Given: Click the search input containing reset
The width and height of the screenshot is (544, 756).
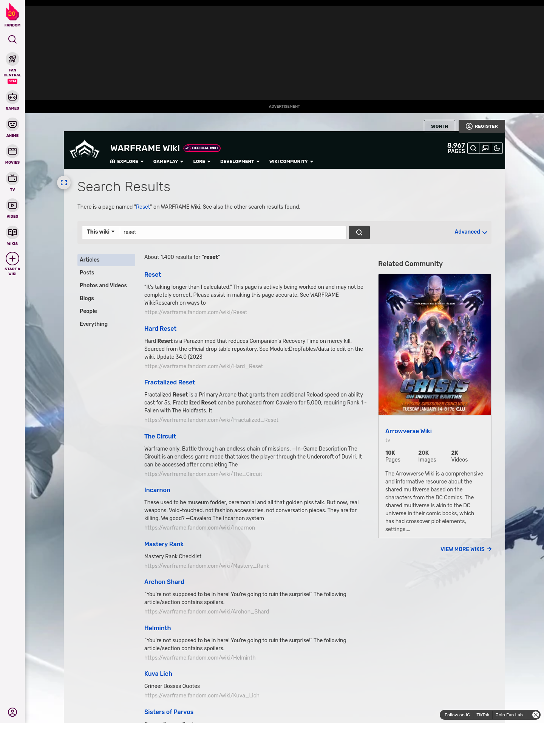Looking at the screenshot, I should pyautogui.click(x=233, y=232).
